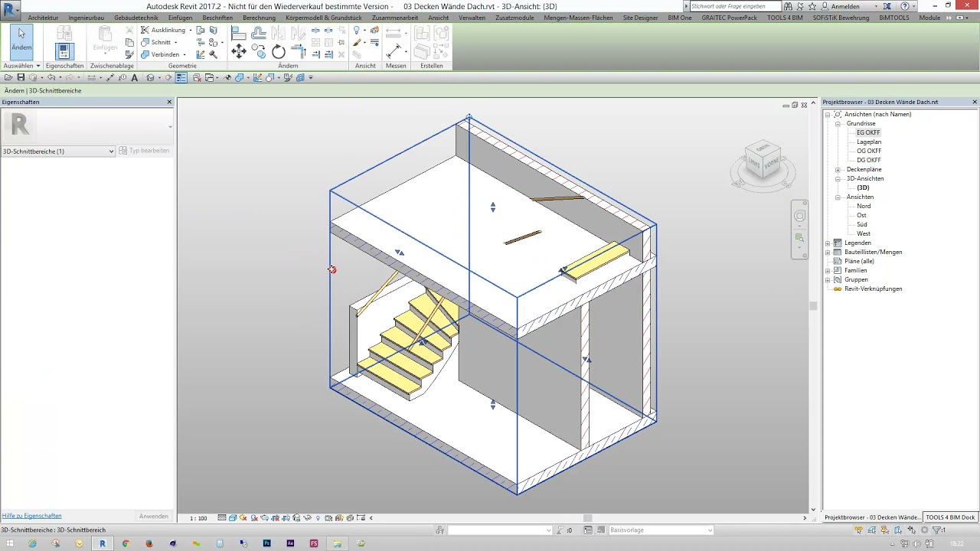Select the Rotate tool
This screenshot has width=980, height=551.
click(x=279, y=52)
